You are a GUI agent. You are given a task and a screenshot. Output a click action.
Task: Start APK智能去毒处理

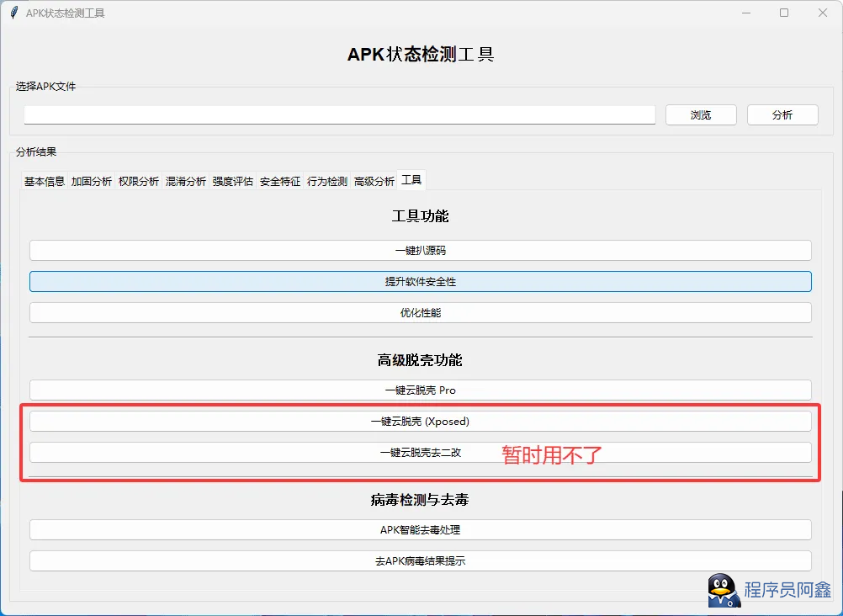(420, 529)
